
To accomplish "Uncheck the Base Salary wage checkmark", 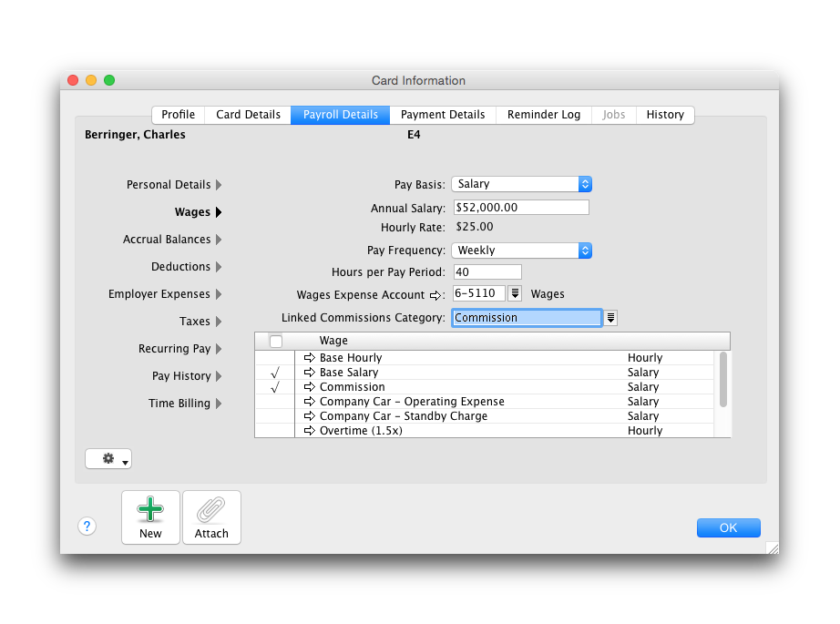I will click(275, 373).
